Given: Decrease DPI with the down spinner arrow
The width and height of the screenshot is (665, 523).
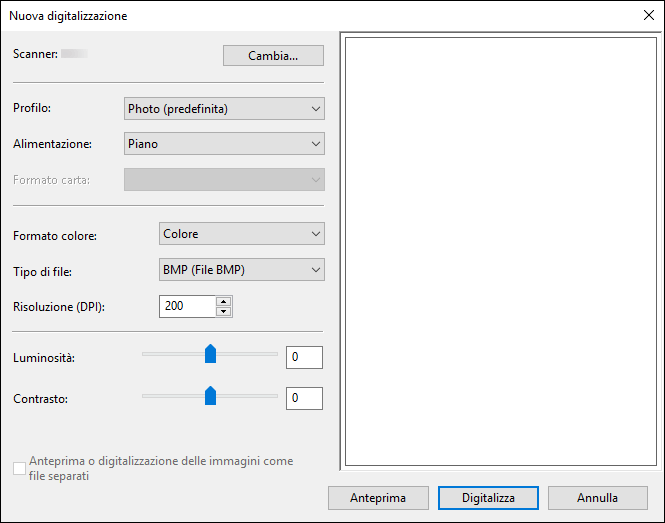Looking at the screenshot, I should (x=224, y=312).
